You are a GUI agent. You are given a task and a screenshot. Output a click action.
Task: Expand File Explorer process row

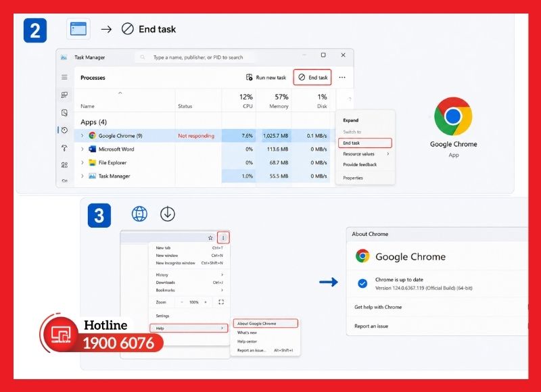82,162
